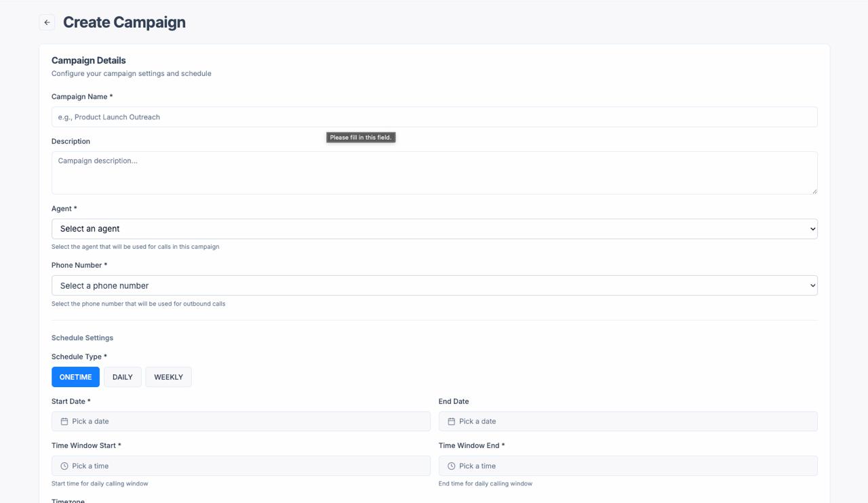
Task: Open the End Date picker
Action: click(x=628, y=421)
